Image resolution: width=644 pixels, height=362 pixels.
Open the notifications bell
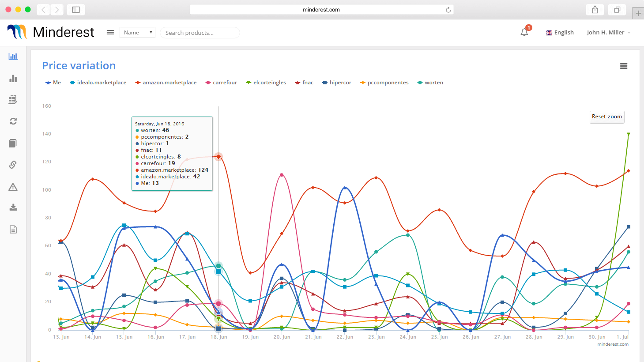click(x=524, y=32)
